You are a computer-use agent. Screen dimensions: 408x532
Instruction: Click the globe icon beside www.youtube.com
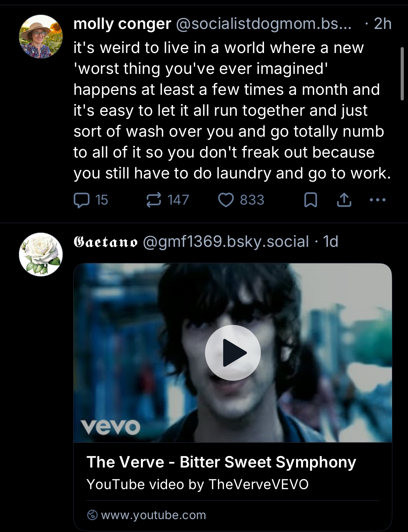point(92,515)
